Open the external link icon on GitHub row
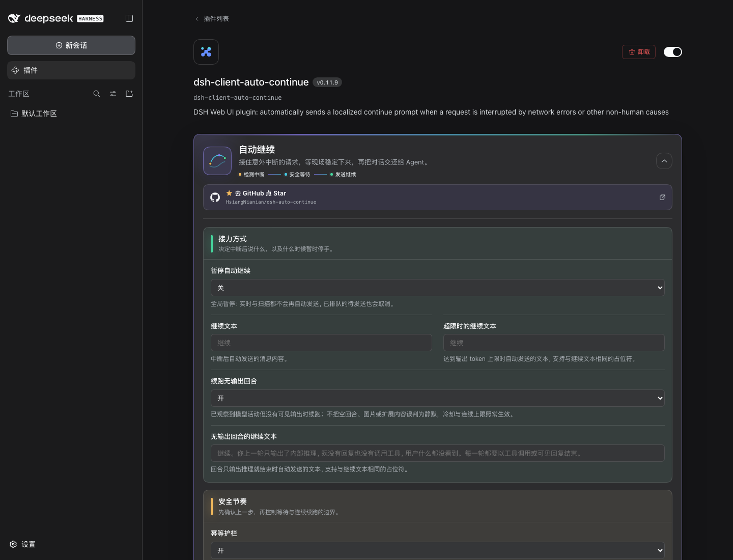 (662, 197)
